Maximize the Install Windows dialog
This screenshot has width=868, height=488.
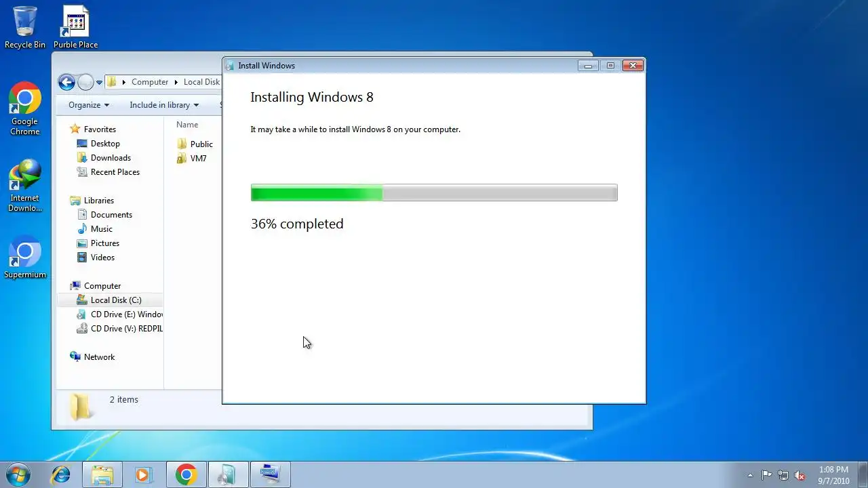coord(610,66)
